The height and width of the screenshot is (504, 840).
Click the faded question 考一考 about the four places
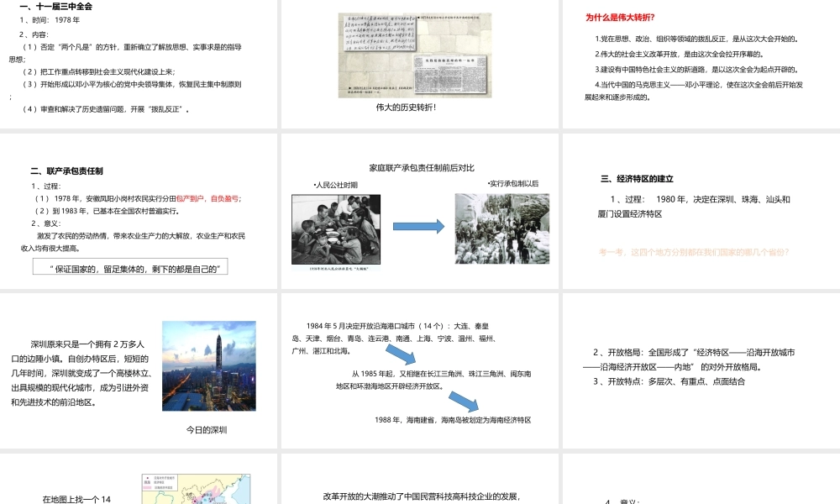[694, 252]
